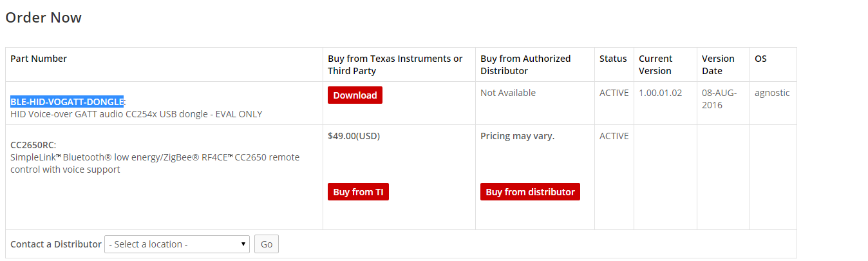Screen dimensions: 868x261
Task: Click the HID Voice-over GATT audio description
Action: point(137,114)
